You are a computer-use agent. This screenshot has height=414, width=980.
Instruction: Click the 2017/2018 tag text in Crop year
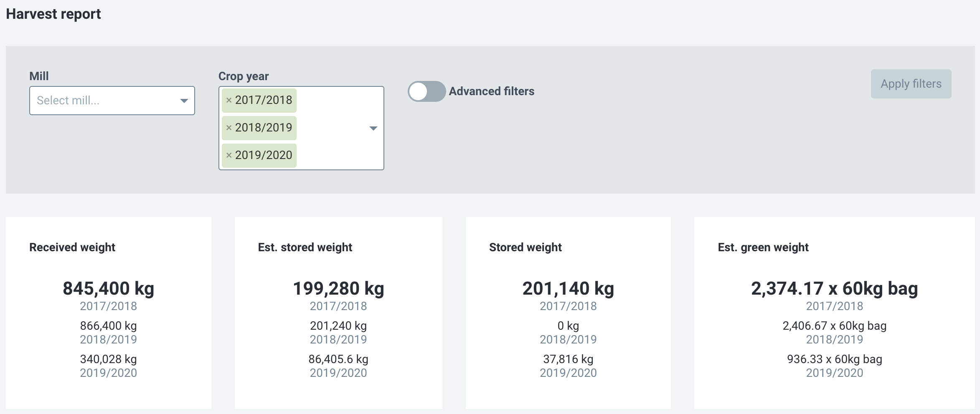[264, 101]
